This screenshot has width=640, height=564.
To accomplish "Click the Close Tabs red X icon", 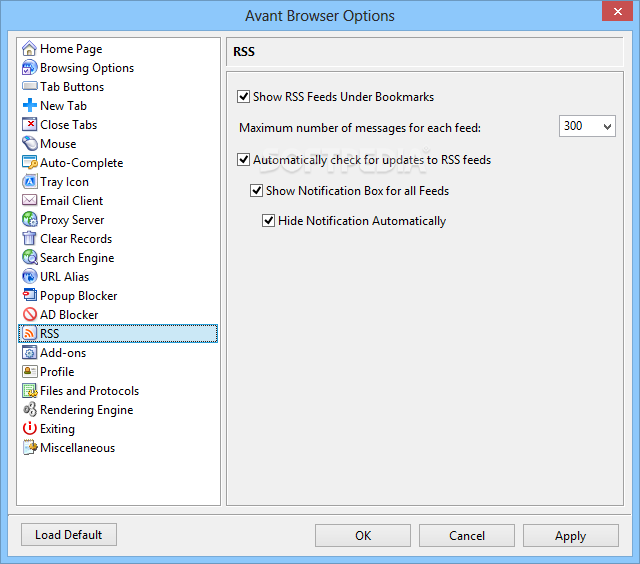I will [29, 124].
